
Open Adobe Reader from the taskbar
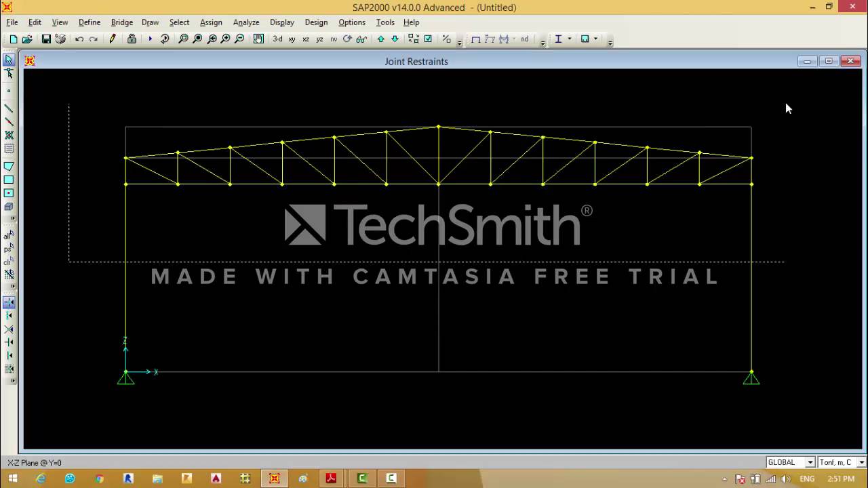[x=331, y=479]
